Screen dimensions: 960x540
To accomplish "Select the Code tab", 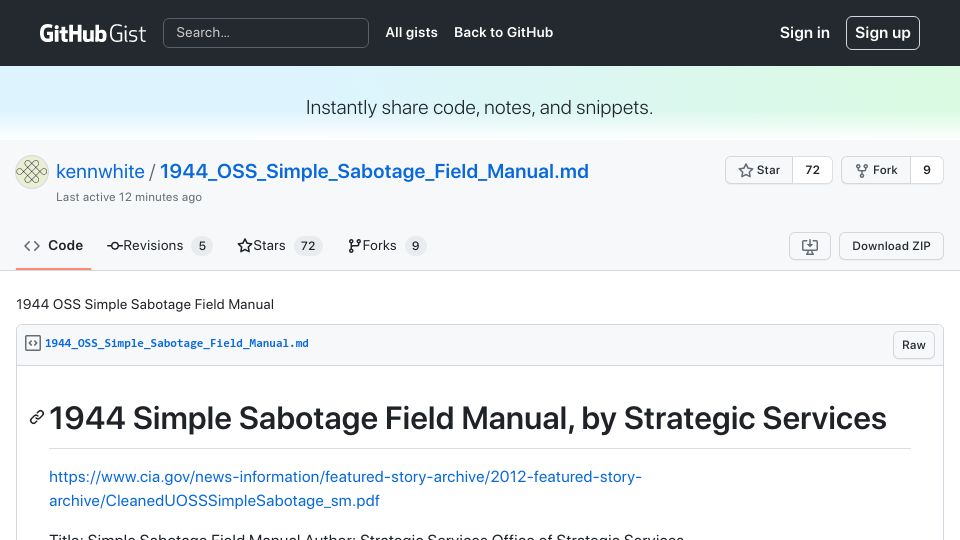I will coord(53,246).
